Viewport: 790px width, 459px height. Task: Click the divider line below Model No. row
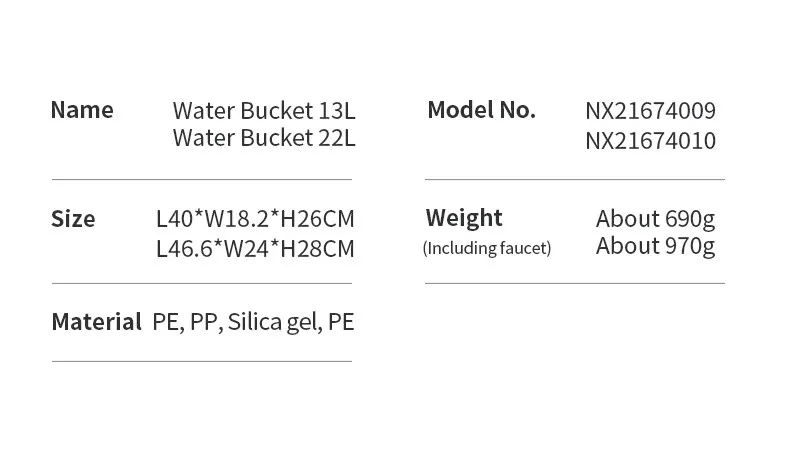574,180
